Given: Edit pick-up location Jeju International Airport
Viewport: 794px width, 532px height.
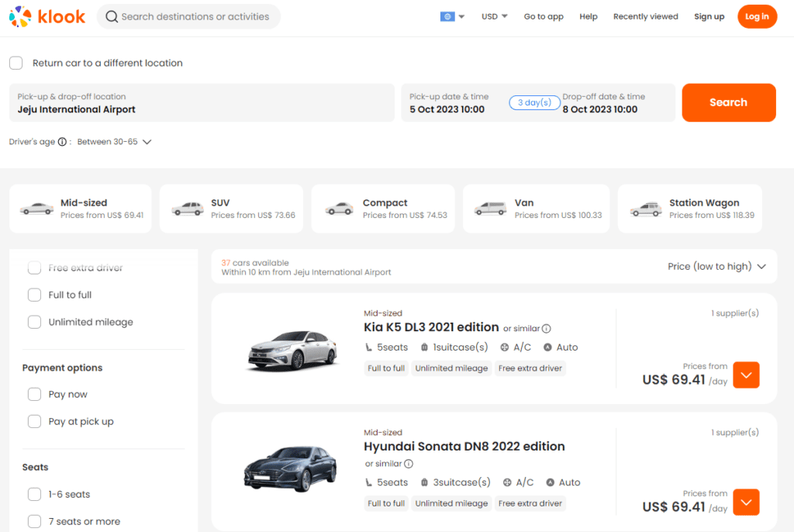Looking at the screenshot, I should point(202,103).
